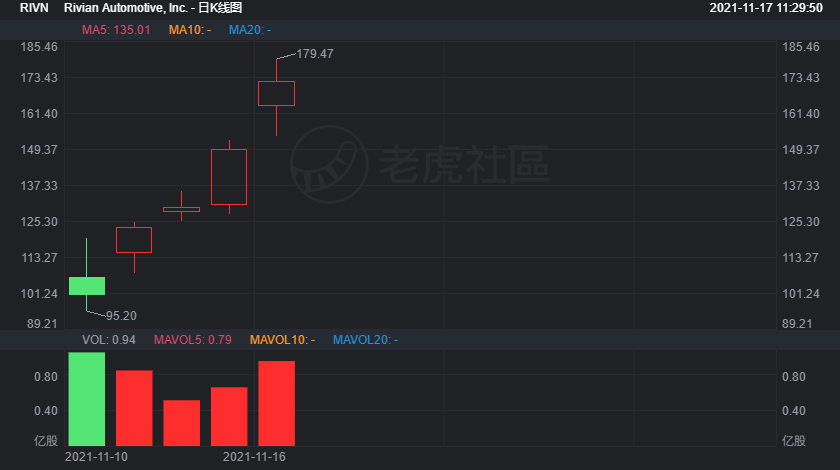
Task: Click the last candlestick near 173.43
Action: coord(276,93)
